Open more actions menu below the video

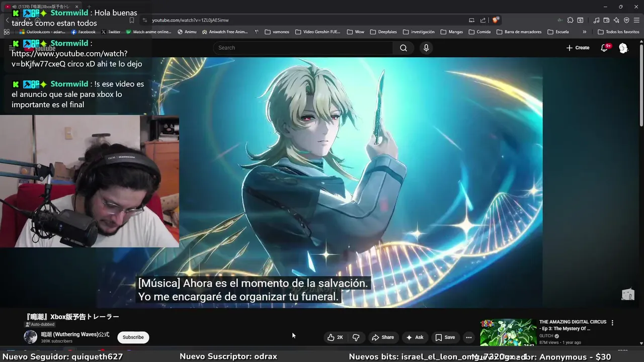(x=468, y=337)
